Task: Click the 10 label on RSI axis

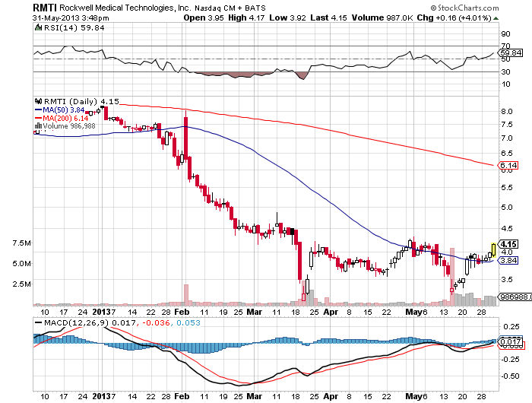Action: (506, 84)
